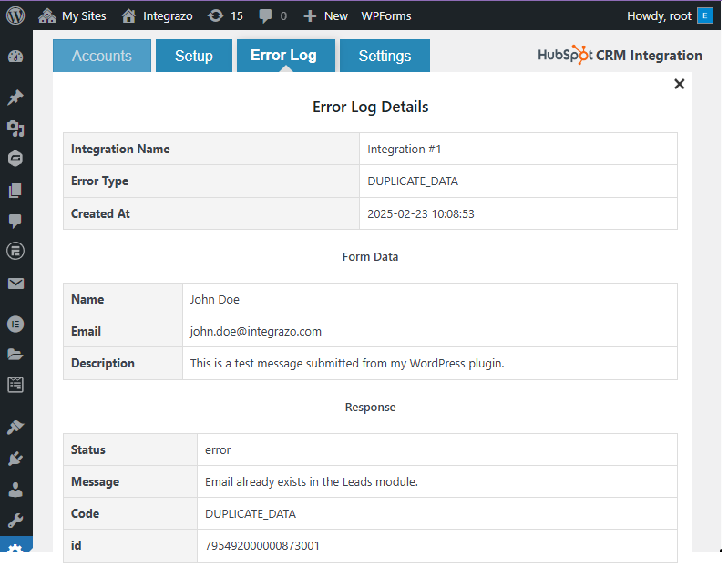
Task: Click the DUPLICATE_DATA code value
Action: pyautogui.click(x=251, y=513)
